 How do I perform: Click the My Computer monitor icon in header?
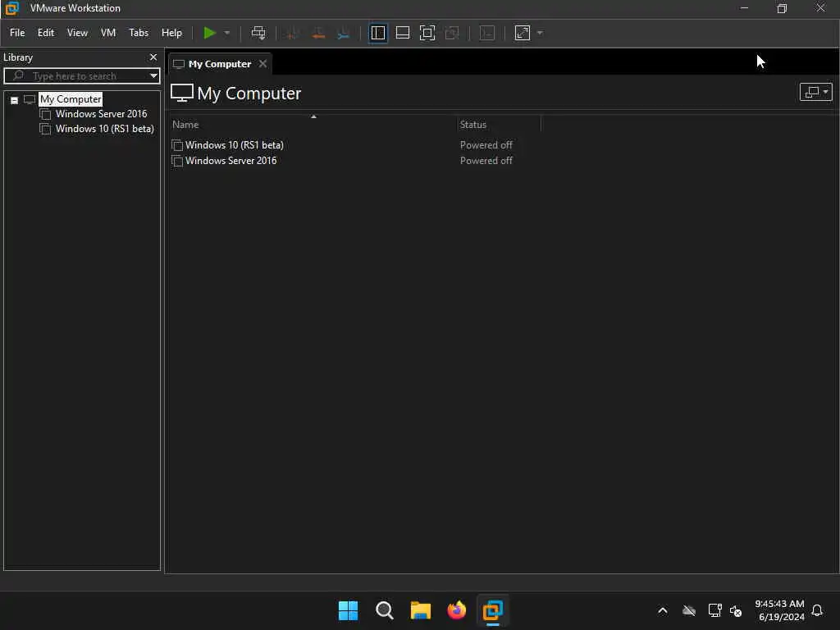pos(181,93)
